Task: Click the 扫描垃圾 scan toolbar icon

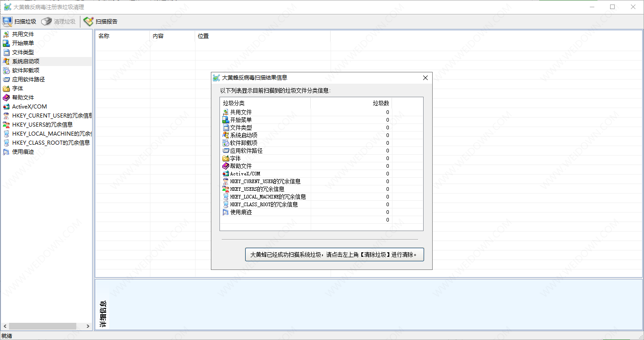Action: point(7,21)
